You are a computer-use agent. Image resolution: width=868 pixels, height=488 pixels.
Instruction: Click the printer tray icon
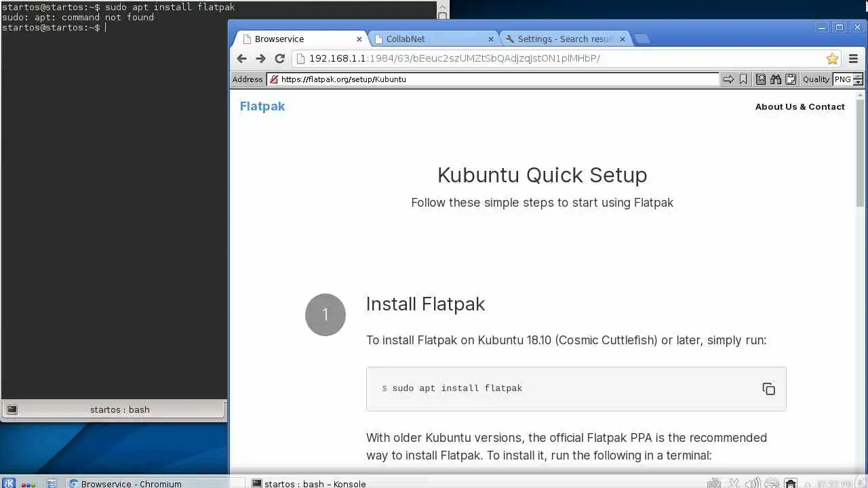tap(791, 483)
